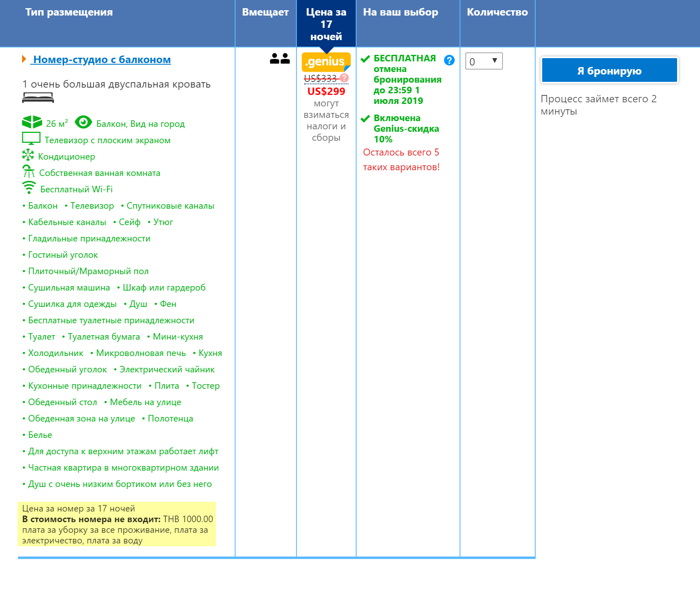
Task: Open the room quantity dropdown
Action: [484, 61]
